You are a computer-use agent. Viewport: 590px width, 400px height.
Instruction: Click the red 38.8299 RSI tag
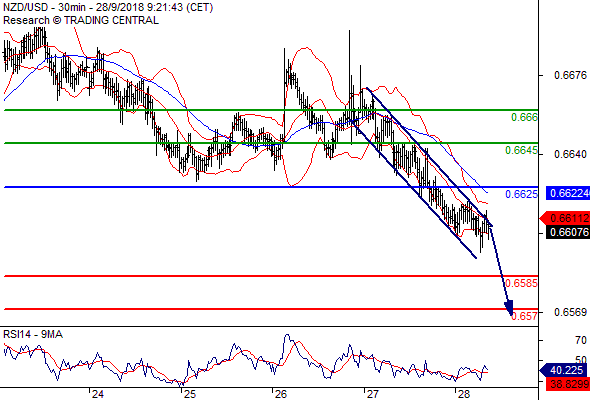[567, 384]
